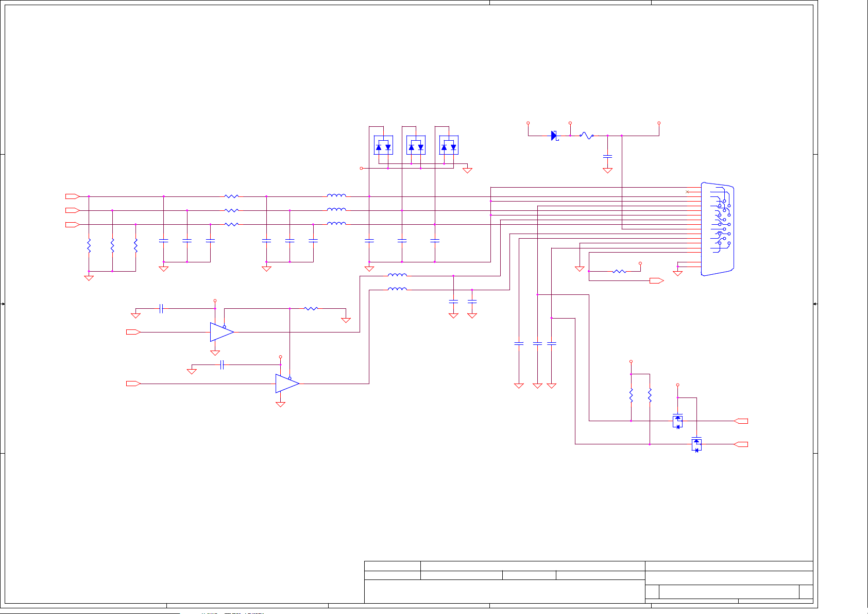Select the left capacitor of the pair after the lower inductors
This screenshot has height=614, width=868.
[453, 301]
